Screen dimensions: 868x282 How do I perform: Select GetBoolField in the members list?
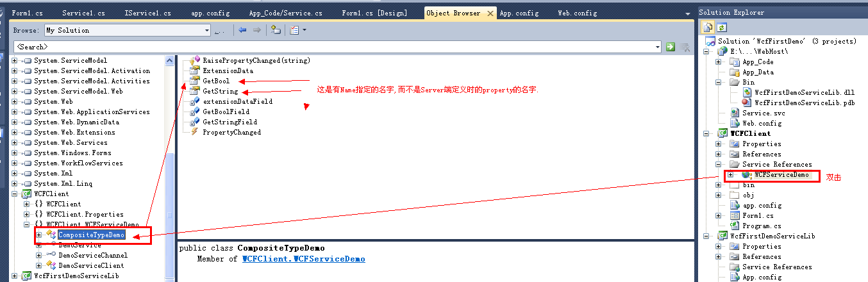tap(226, 112)
